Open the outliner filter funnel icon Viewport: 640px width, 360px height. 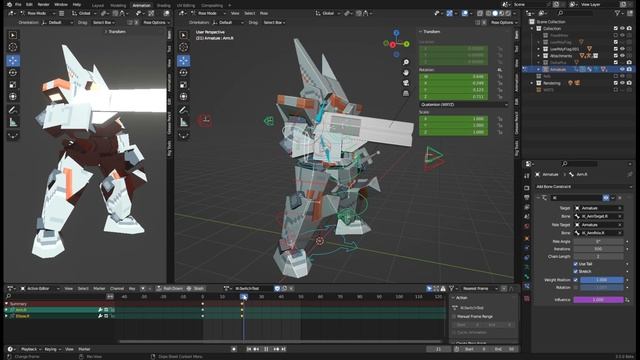click(618, 13)
